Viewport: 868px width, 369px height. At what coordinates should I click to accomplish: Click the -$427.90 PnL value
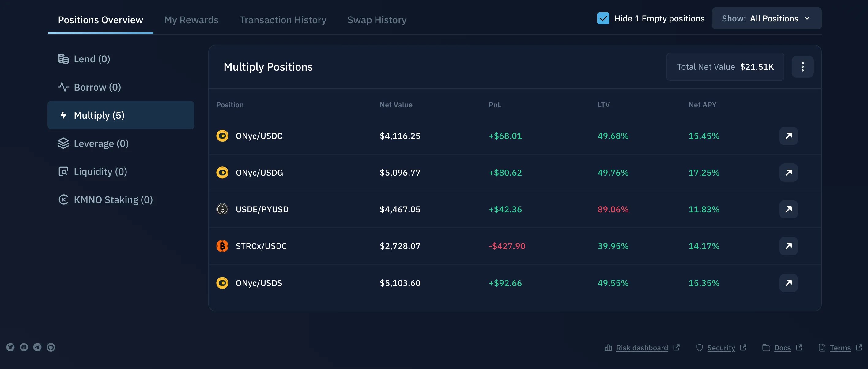pos(507,246)
